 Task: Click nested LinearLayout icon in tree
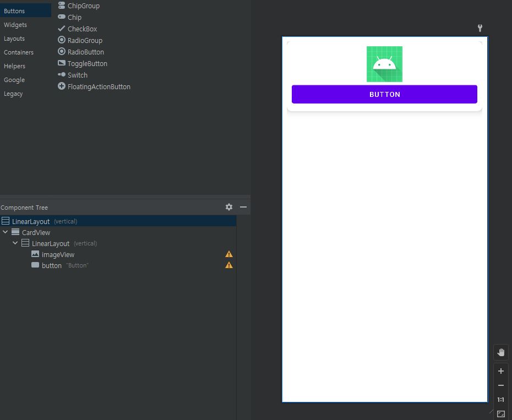point(25,243)
